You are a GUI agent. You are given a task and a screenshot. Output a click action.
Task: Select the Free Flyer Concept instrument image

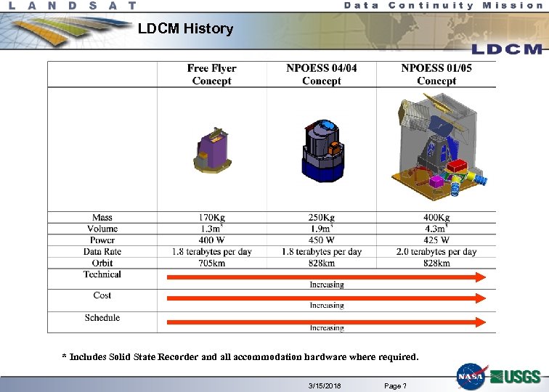(212, 150)
